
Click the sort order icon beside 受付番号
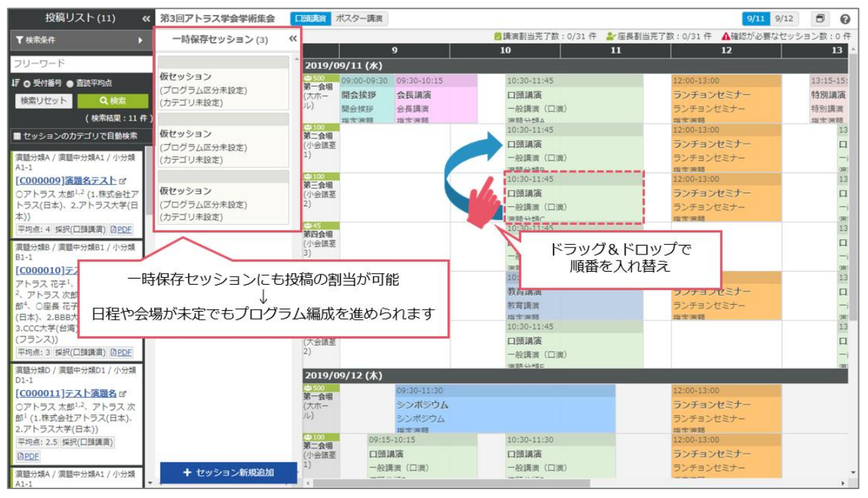pyautogui.click(x=16, y=83)
